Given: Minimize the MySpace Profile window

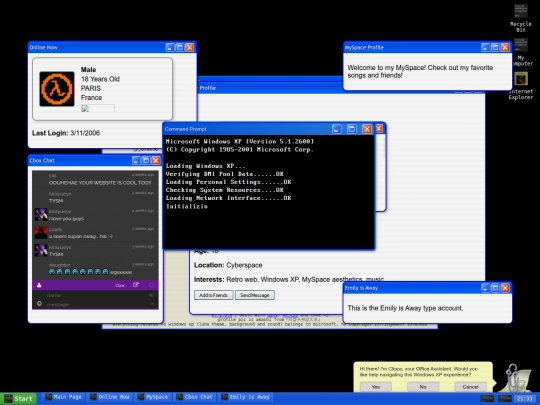Looking at the screenshot, I should point(485,48).
